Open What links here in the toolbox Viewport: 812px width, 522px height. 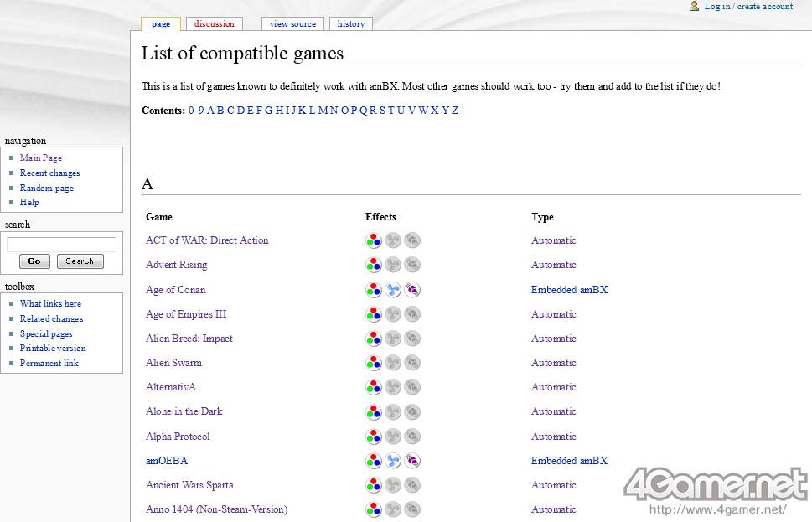tap(50, 303)
